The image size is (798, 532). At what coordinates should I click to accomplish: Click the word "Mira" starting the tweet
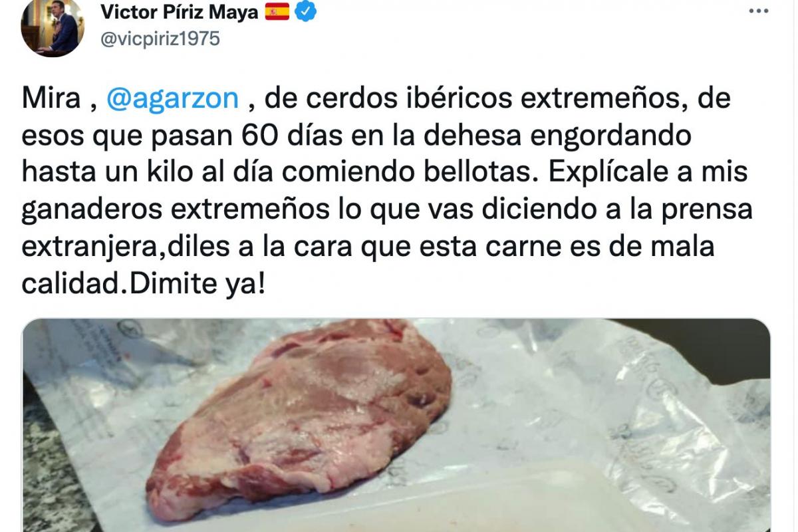[x=50, y=99]
